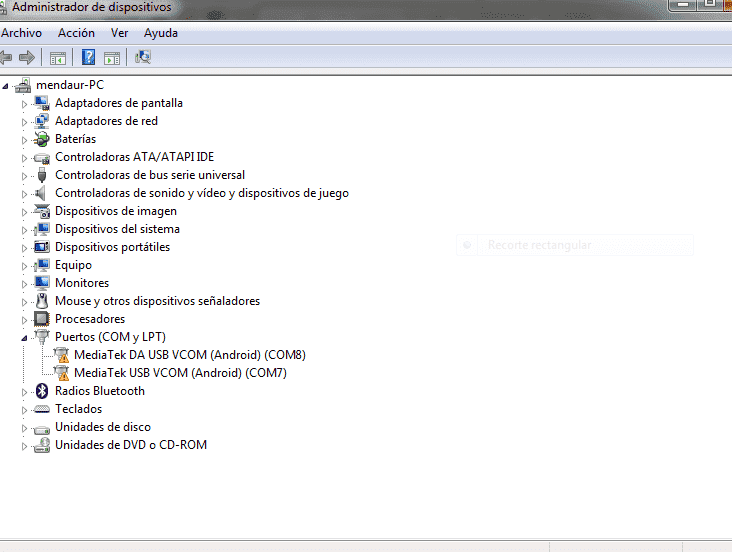Click the Dispositivos del sistema icon
732x552 pixels.
[42, 229]
